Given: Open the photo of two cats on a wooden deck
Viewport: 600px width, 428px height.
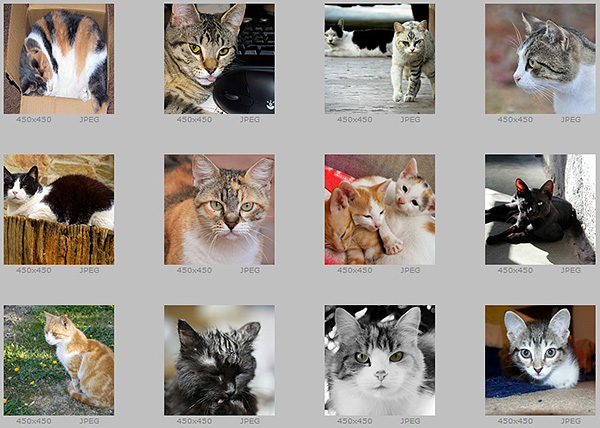Looking at the screenshot, I should point(380,59).
